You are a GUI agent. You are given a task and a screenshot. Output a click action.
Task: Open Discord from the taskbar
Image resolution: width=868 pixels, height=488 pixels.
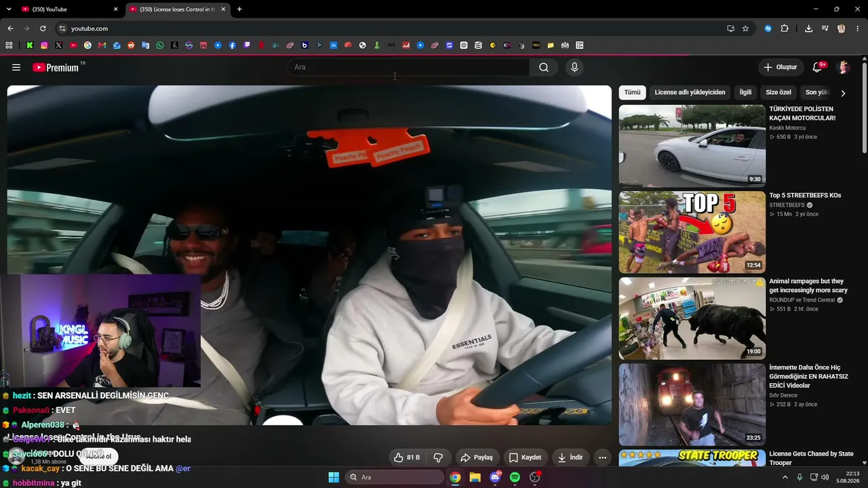click(495, 477)
